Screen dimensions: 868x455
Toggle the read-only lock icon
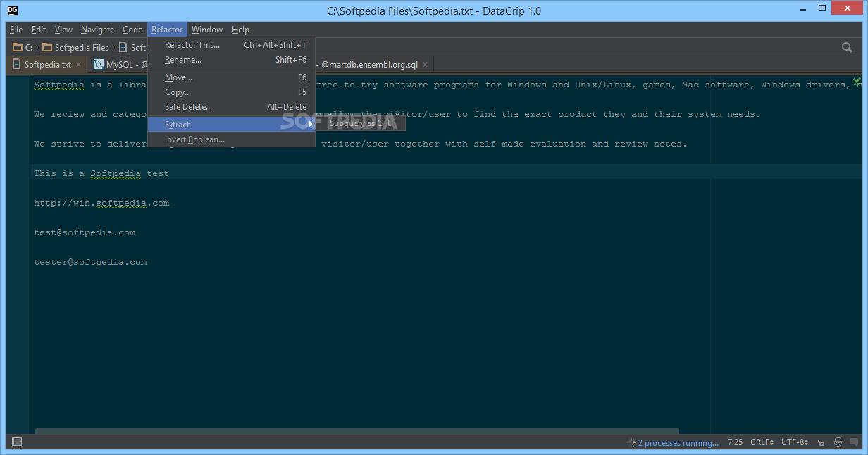pos(821,443)
